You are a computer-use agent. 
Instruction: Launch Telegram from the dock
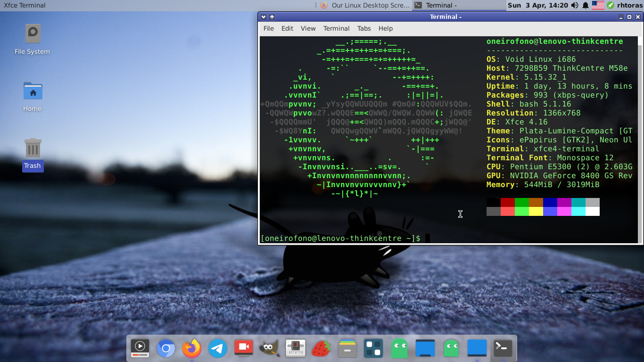pyautogui.click(x=218, y=348)
